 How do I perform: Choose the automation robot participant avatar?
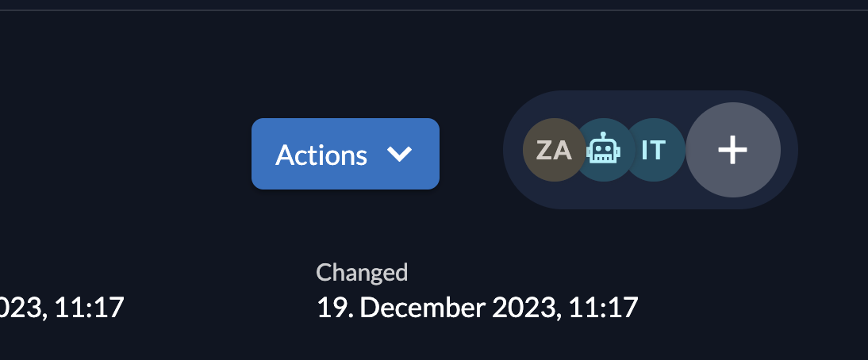click(603, 150)
